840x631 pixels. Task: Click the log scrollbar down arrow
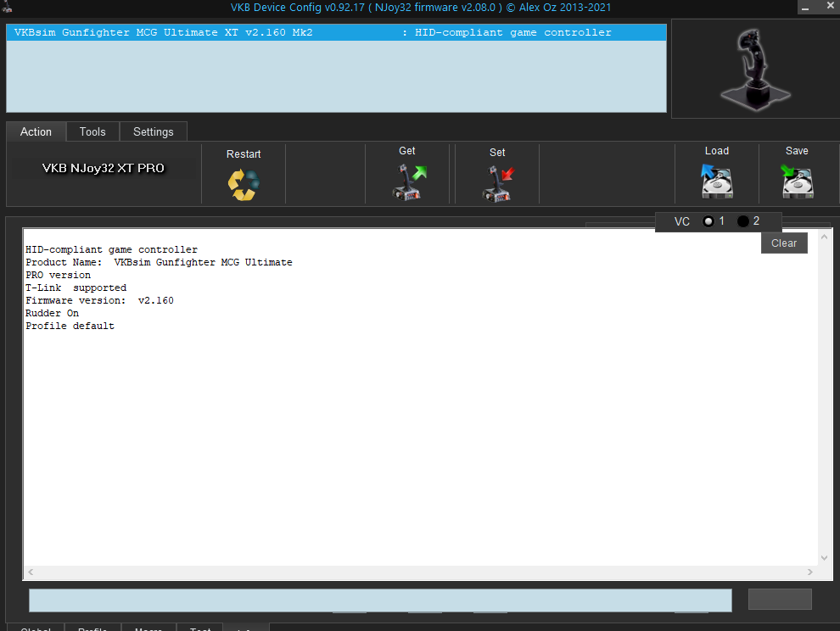(824, 557)
